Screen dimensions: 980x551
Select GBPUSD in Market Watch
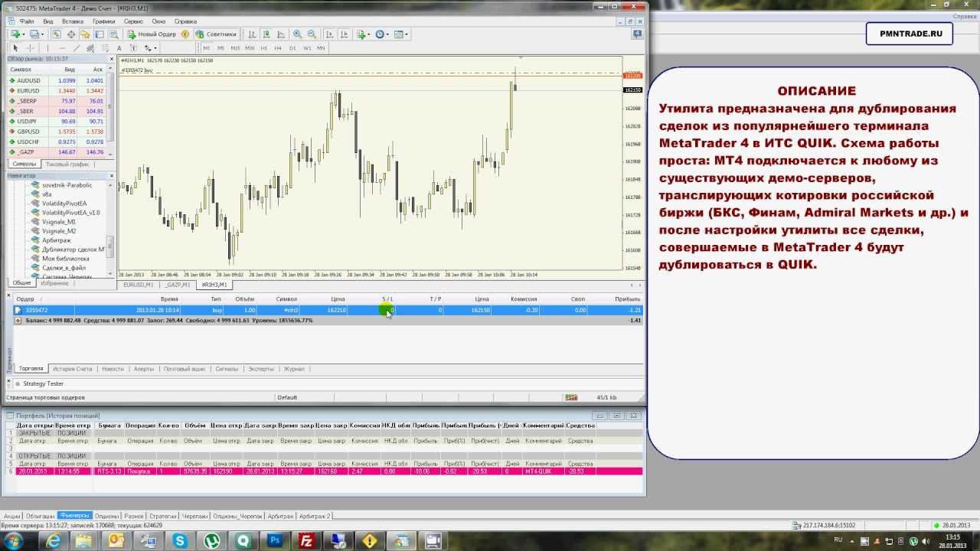click(x=57, y=132)
